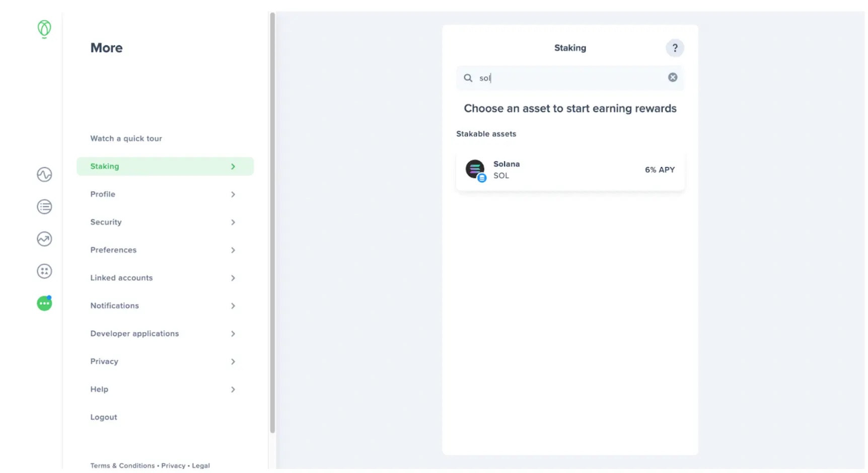Expand the Profile chevron

(x=233, y=194)
